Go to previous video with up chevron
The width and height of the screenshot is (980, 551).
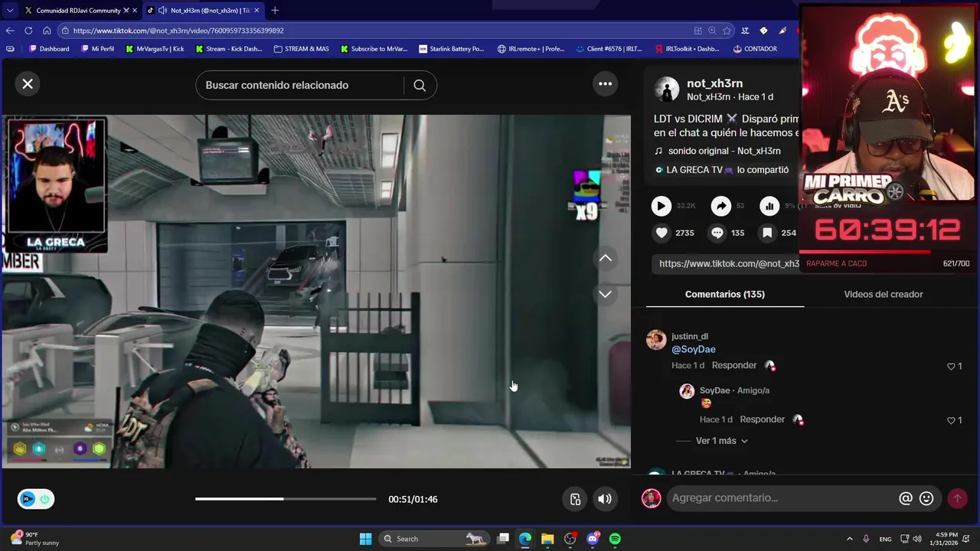pyautogui.click(x=605, y=259)
